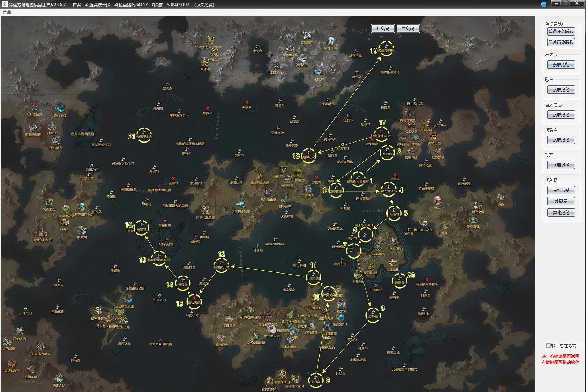Select the 格拉比斯度假村 island marker numbered 15
Image resolution: width=586 pixels, height=392 pixels.
[159, 258]
